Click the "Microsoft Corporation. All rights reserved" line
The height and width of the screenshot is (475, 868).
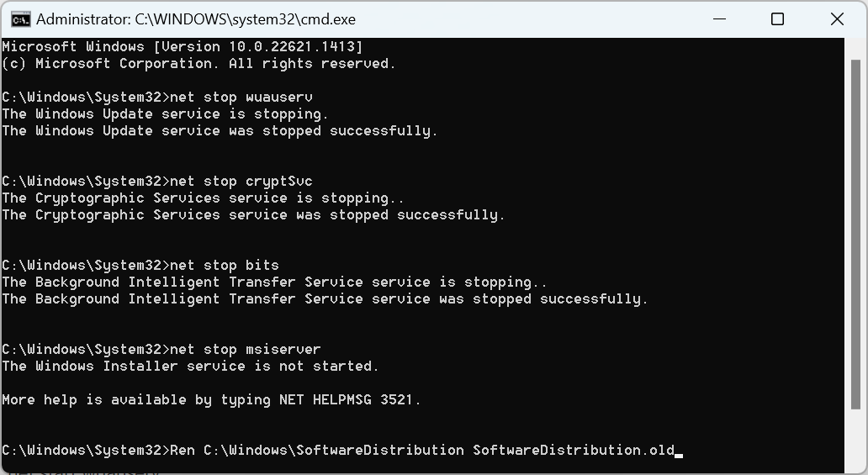pyautogui.click(x=198, y=64)
